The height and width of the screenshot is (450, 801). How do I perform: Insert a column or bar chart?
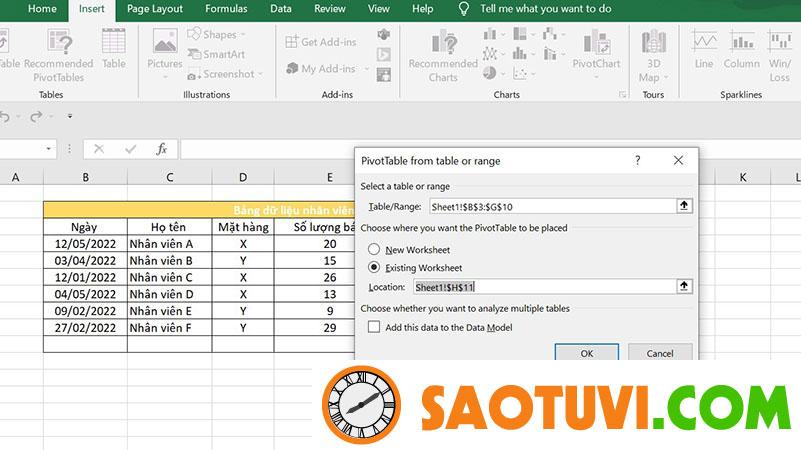490,34
